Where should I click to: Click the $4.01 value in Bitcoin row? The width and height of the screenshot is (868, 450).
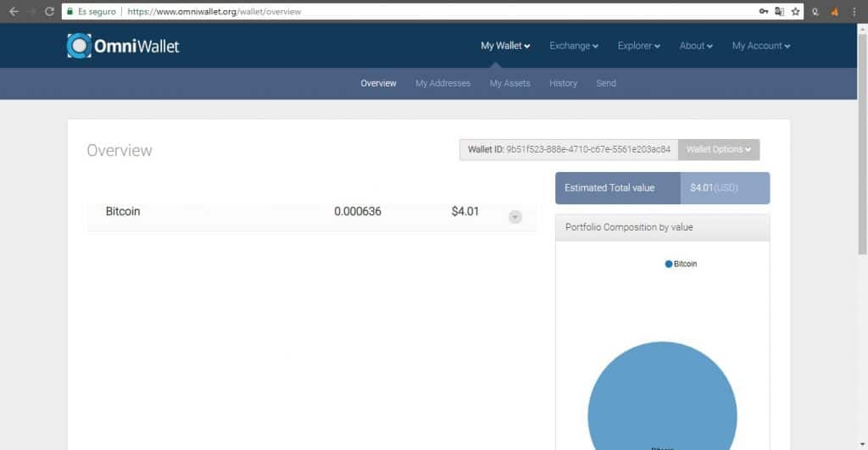pos(465,211)
